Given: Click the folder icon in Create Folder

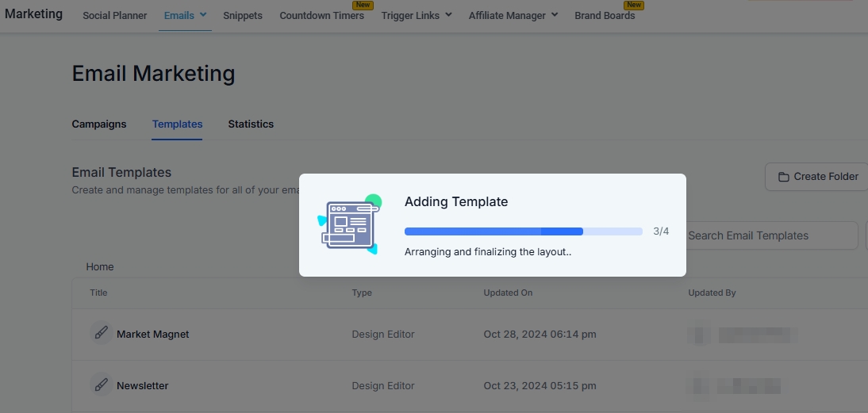Looking at the screenshot, I should 783,177.
